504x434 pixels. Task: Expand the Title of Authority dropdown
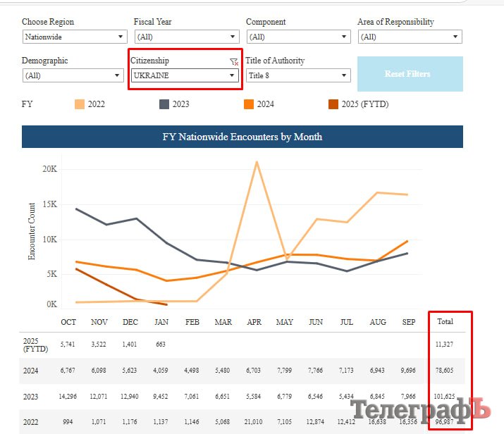pos(297,75)
